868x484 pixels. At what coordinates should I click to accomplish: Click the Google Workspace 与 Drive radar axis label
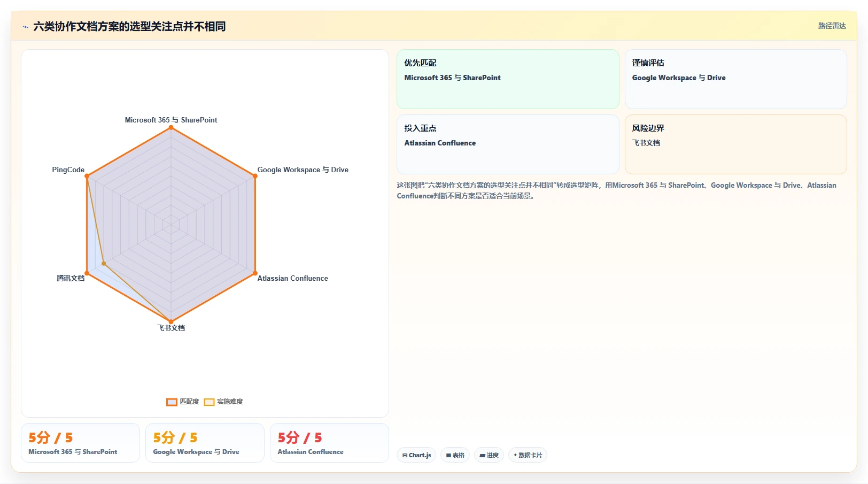coord(303,170)
